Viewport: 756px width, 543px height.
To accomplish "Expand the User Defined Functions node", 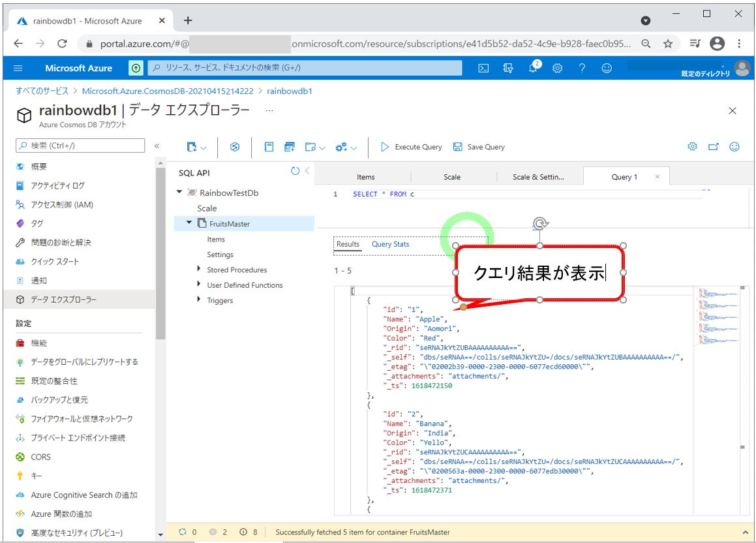I will click(199, 285).
